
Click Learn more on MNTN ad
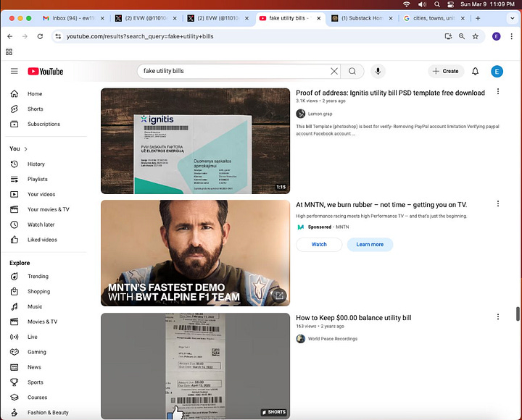[x=370, y=245]
